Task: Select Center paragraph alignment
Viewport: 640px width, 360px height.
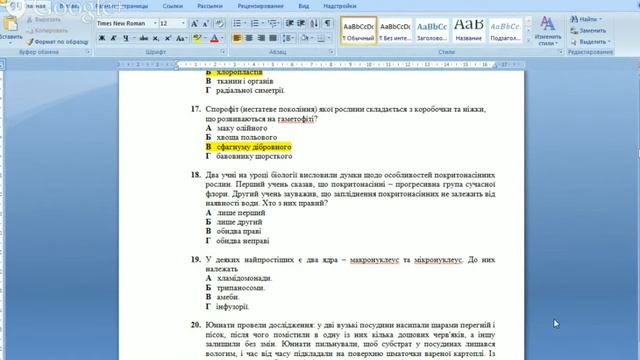Action: click(249, 38)
